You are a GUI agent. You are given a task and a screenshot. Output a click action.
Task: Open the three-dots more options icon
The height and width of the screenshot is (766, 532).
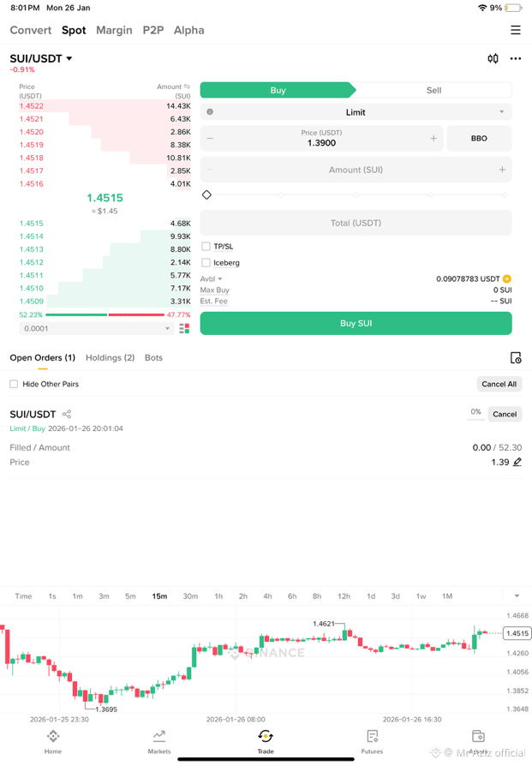point(516,58)
